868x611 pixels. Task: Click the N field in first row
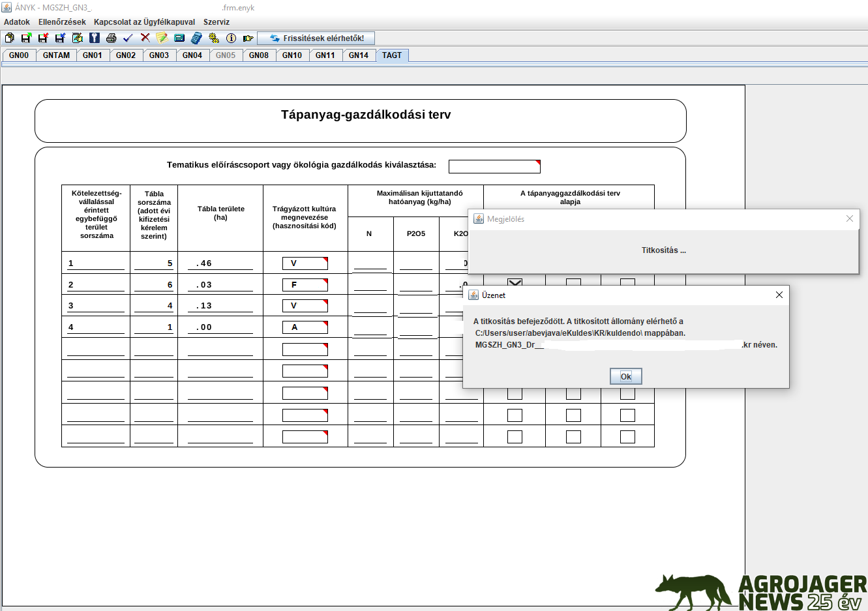click(x=370, y=263)
